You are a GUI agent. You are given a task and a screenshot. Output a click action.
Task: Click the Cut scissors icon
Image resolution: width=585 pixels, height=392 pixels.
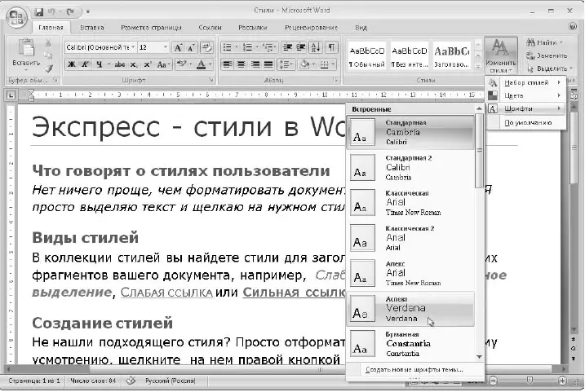coord(48,43)
